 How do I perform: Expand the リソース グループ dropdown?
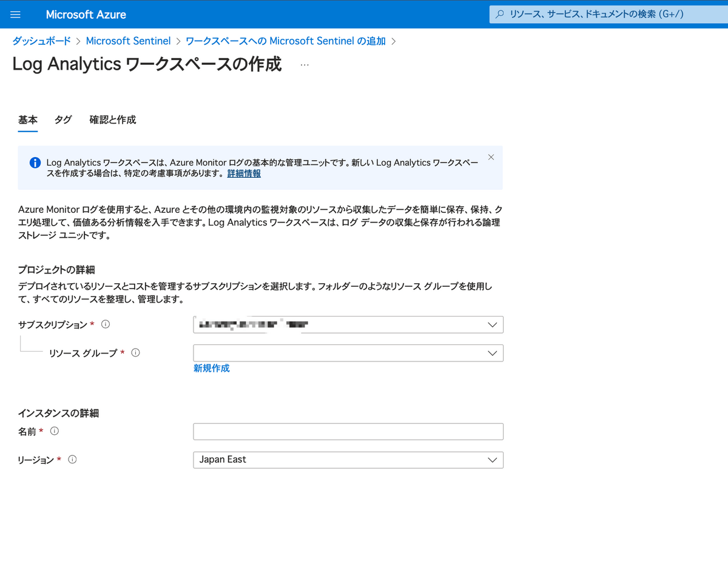pos(348,353)
